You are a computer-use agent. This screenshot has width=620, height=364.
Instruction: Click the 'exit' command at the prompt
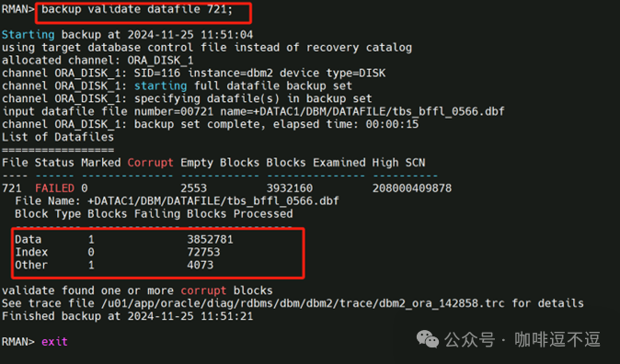pos(54,341)
